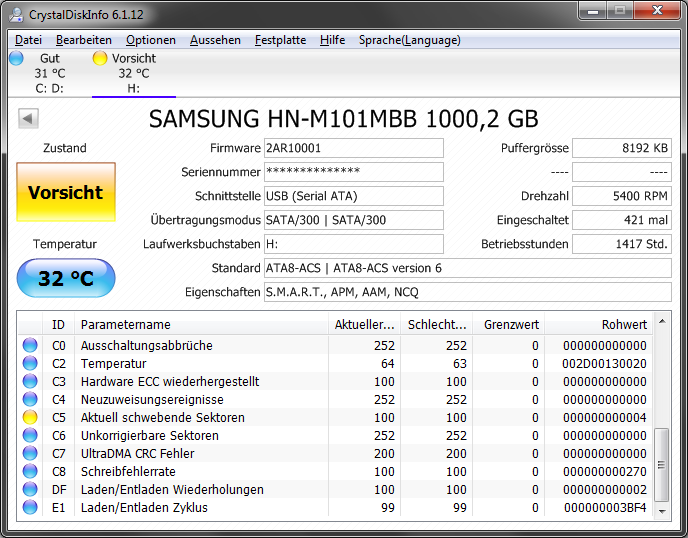
Task: Click the Übertragungsmodus SATA/300 field
Action: [353, 220]
